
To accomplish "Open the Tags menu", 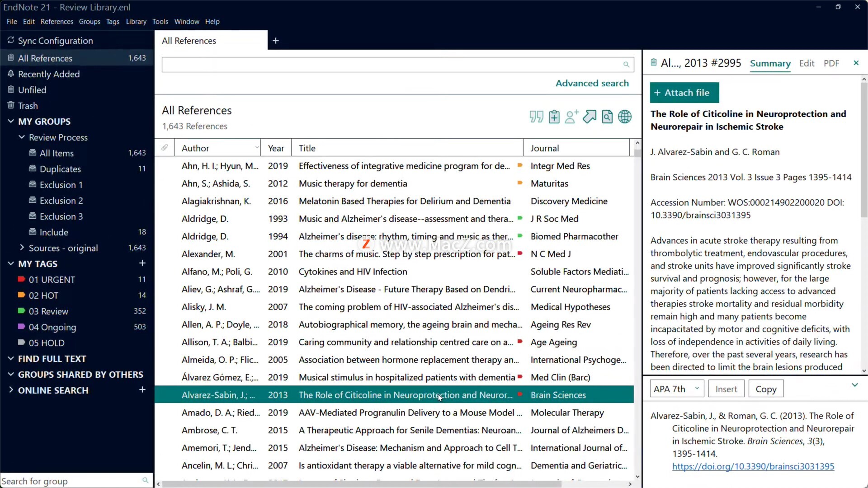I will [x=113, y=21].
